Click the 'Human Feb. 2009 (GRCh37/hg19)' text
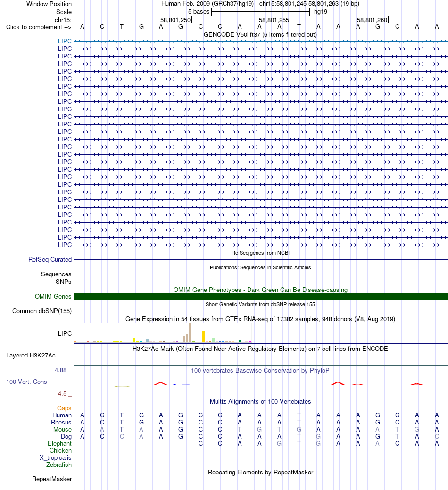448x490 pixels. [207, 4]
